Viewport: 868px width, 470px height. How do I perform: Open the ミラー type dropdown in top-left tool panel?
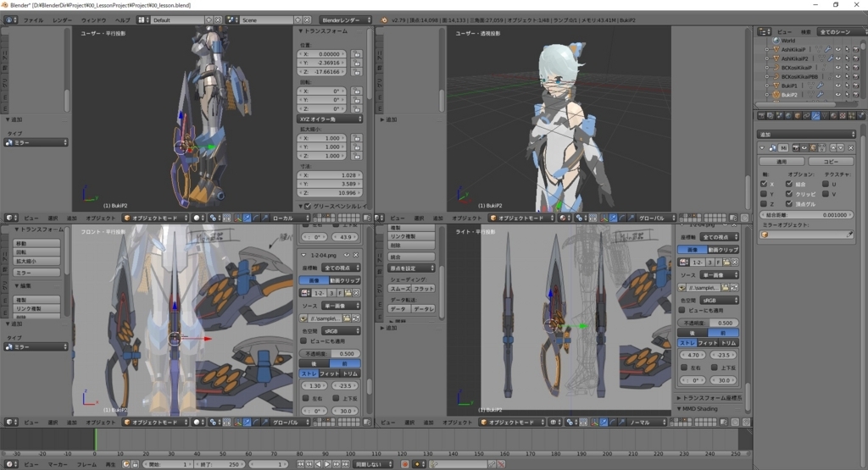pos(36,142)
